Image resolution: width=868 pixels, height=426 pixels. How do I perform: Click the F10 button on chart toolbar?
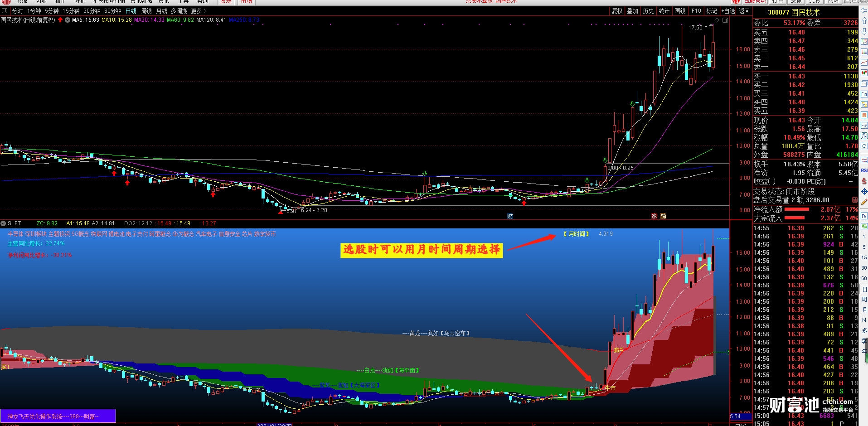[696, 11]
